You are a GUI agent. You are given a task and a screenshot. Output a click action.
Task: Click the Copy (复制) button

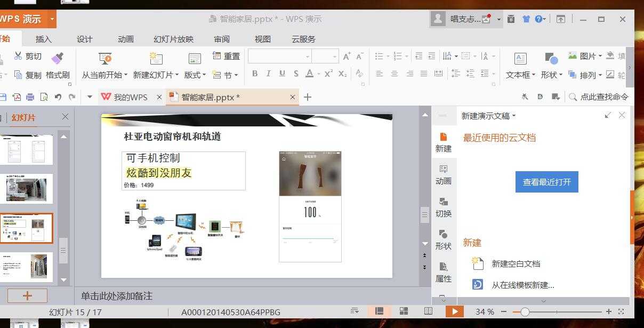[28, 75]
